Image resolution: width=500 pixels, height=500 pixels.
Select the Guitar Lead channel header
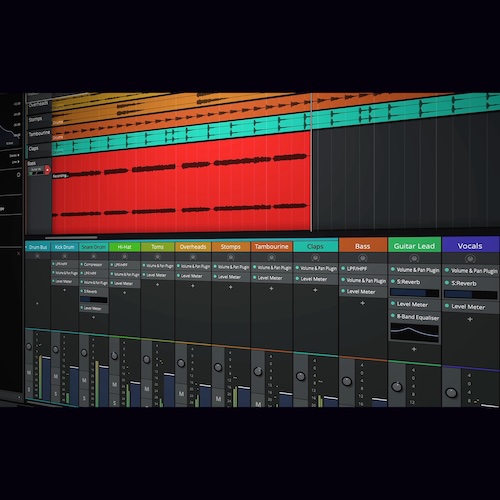pyautogui.click(x=414, y=246)
